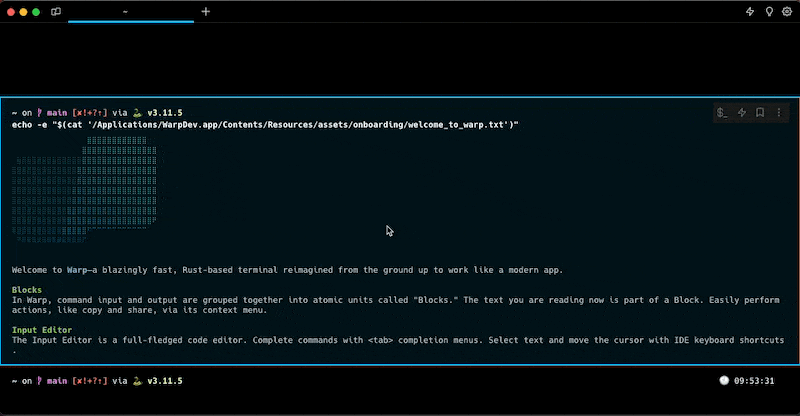Viewport: 800px width, 416px height.
Task: Ask AI about block via lightning icon
Action: click(742, 112)
